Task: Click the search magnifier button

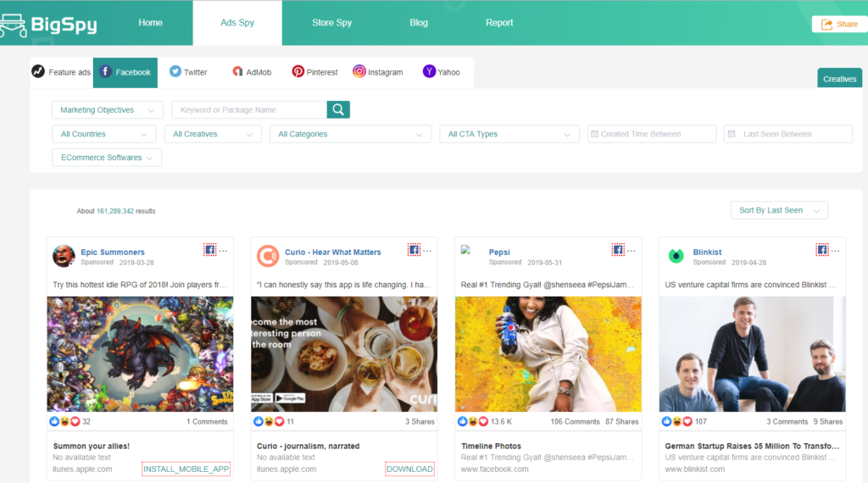Action: [338, 109]
